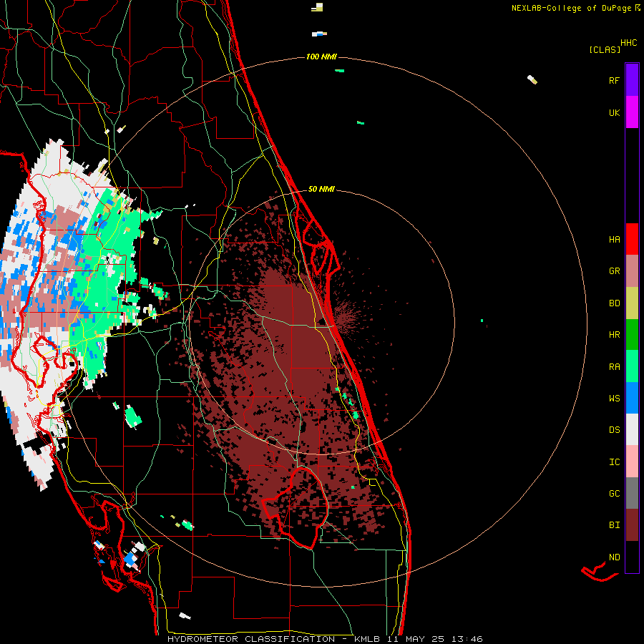Click the magenta UK color swatch
This screenshot has height=644, width=644.
[x=632, y=112]
